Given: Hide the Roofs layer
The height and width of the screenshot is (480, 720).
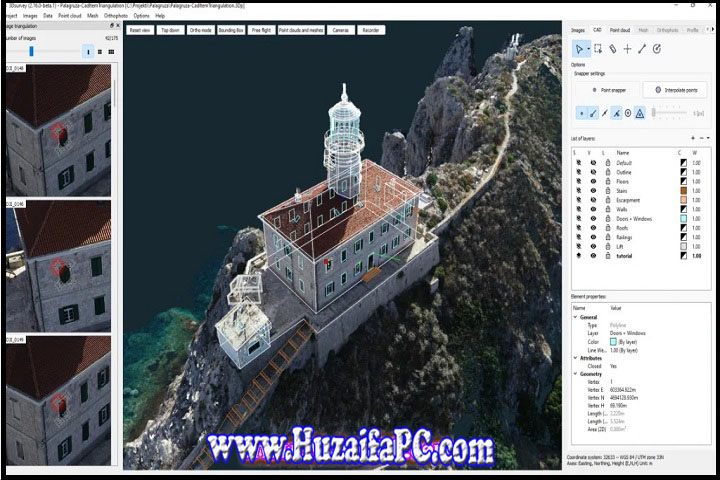Looking at the screenshot, I should tap(593, 228).
